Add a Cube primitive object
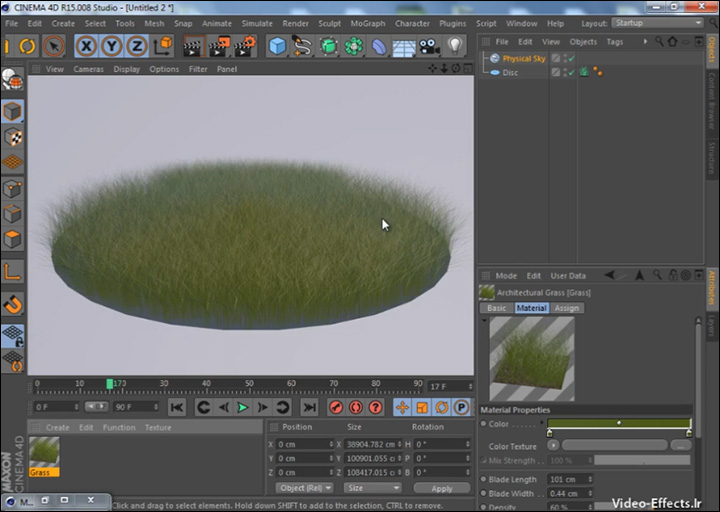 click(x=277, y=46)
